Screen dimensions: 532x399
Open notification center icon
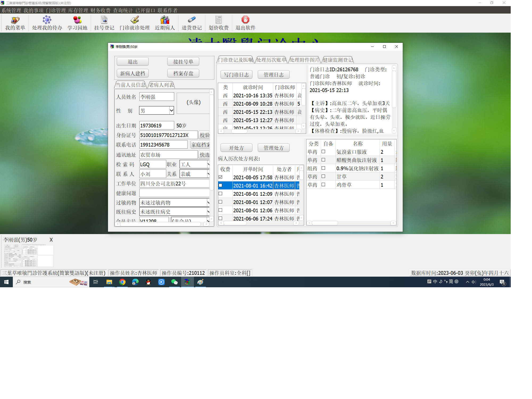(x=502, y=282)
